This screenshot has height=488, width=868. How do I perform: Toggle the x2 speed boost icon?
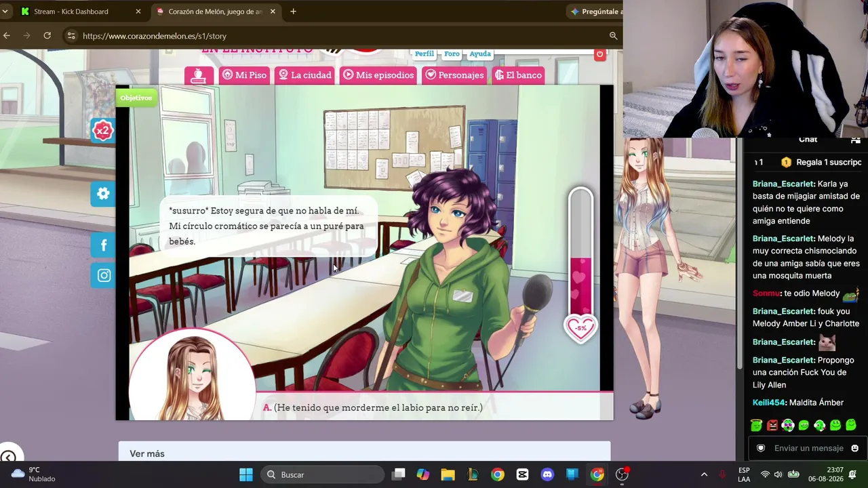[102, 130]
